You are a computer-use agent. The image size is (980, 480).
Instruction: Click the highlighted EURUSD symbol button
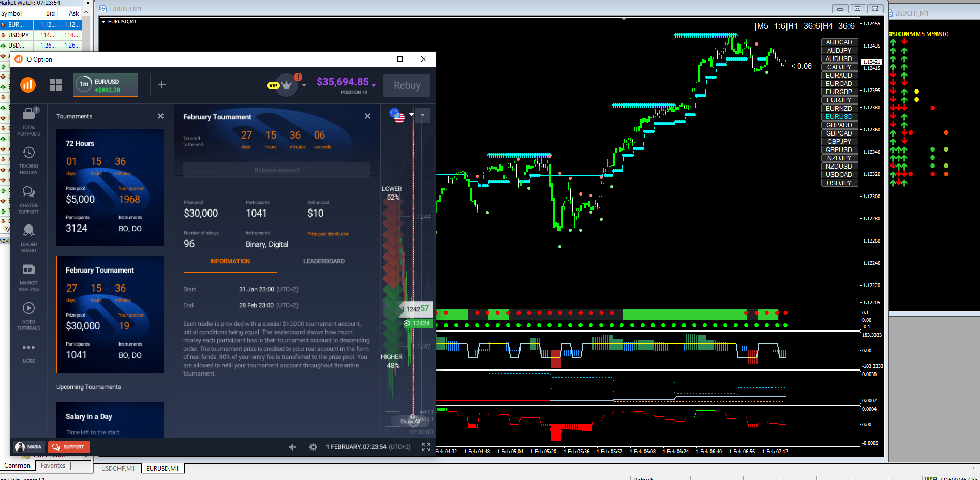[x=839, y=117]
